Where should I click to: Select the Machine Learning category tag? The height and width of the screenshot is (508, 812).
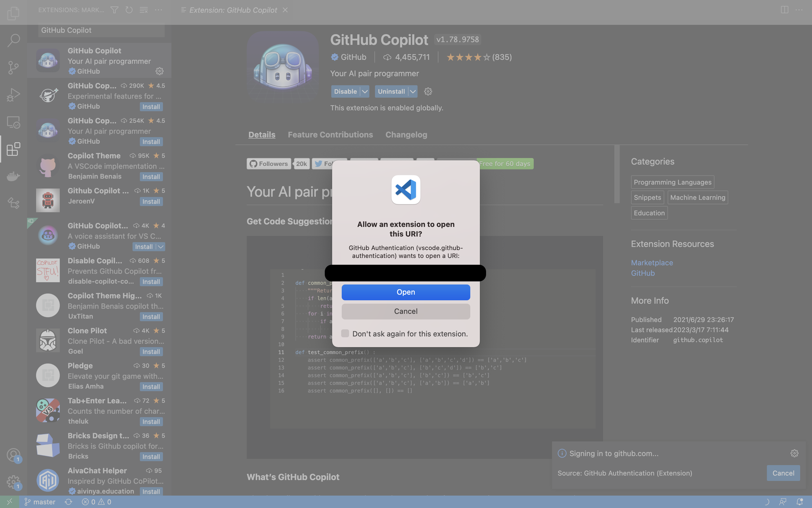coord(698,198)
